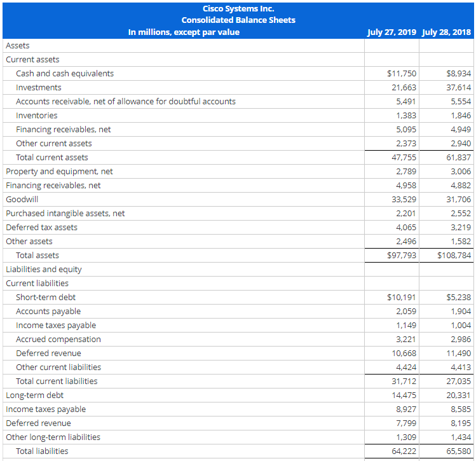Select the 'Current liabilities' heading

(37, 283)
